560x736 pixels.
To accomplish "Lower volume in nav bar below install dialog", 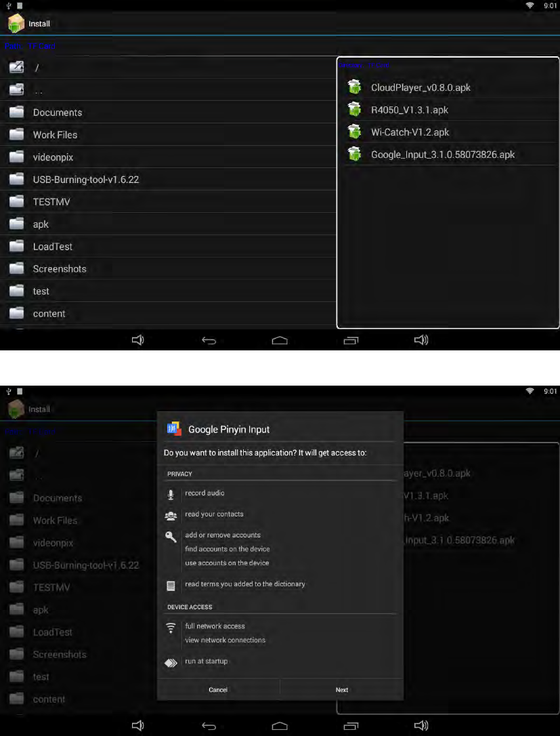I will click(138, 726).
